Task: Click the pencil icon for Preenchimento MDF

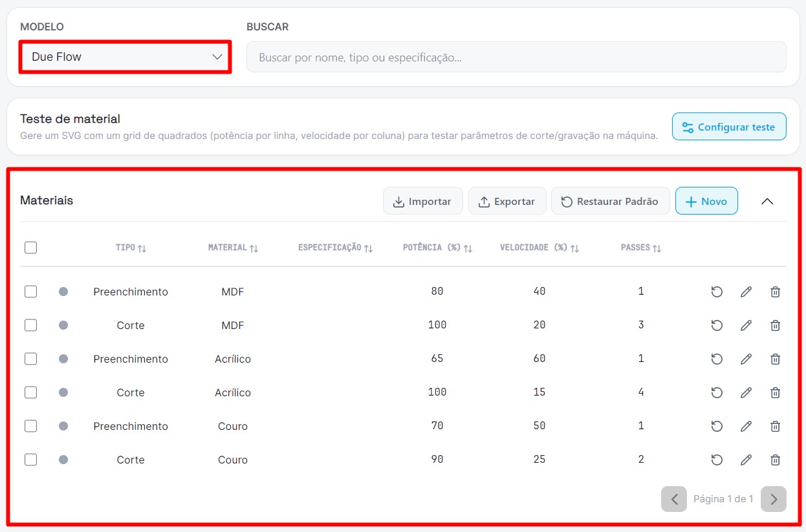Action: point(746,292)
